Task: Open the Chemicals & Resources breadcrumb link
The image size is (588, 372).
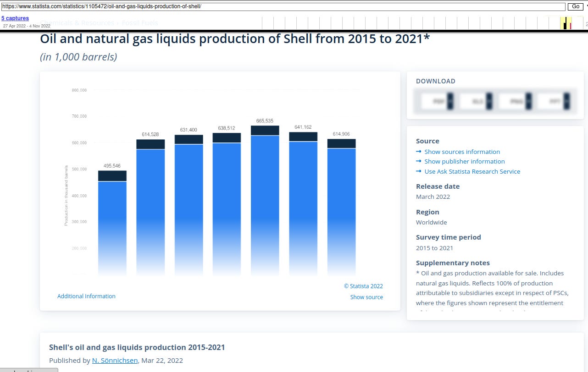Action: point(78,23)
